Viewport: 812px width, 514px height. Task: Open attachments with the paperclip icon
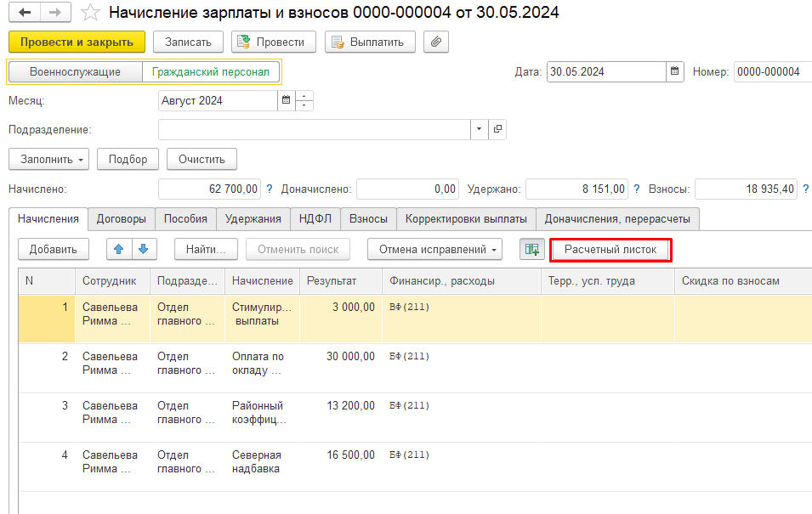pyautogui.click(x=435, y=42)
